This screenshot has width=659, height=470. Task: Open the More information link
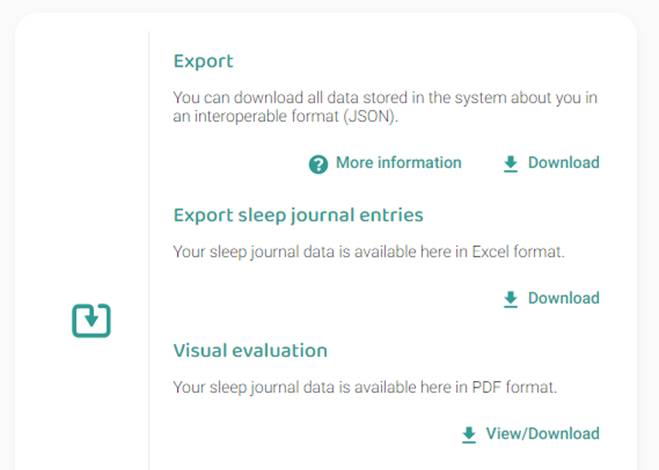398,163
